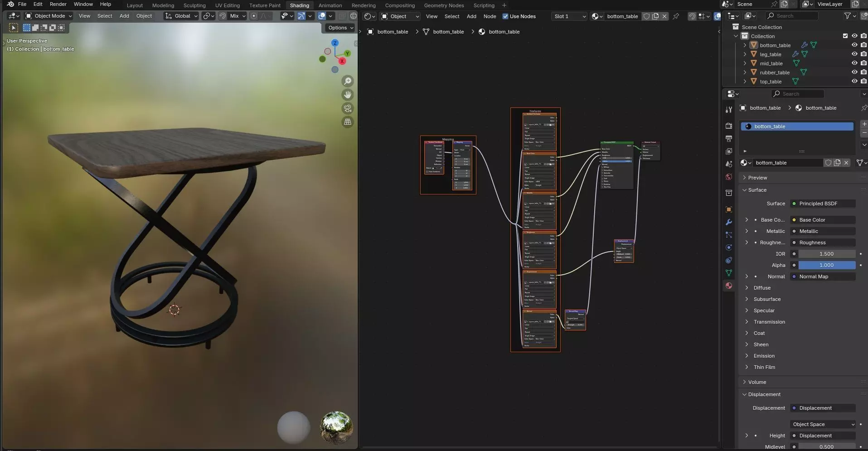Click the Normal Map link button

823,276
